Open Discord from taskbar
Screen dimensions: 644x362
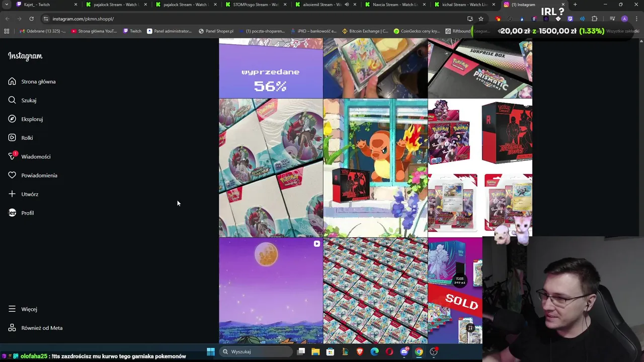pos(404,351)
